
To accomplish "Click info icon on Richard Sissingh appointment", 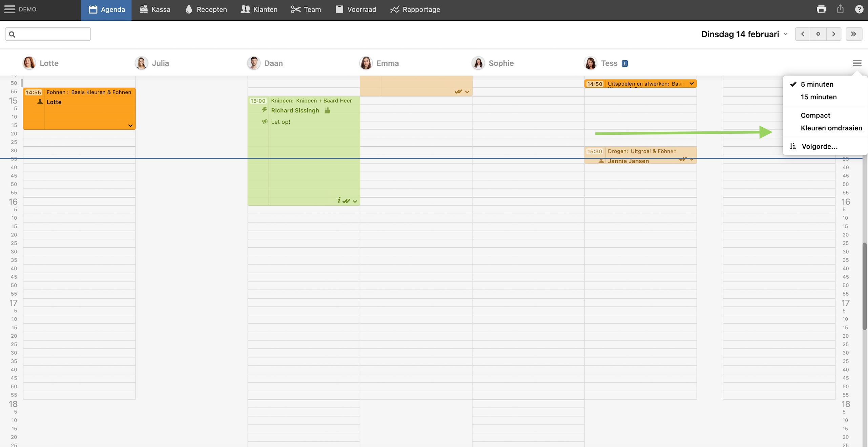I will coord(339,200).
